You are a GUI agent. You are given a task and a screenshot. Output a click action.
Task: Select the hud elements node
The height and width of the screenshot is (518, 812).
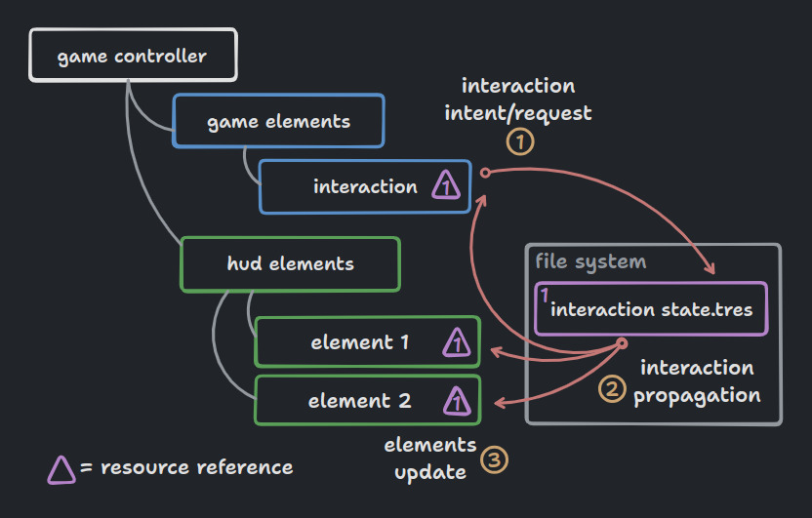click(x=291, y=264)
